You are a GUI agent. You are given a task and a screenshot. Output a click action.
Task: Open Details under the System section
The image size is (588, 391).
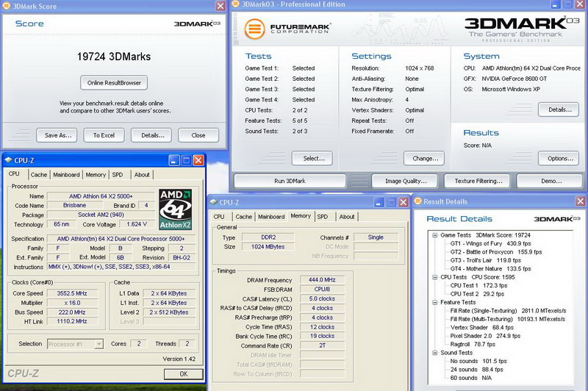click(559, 110)
